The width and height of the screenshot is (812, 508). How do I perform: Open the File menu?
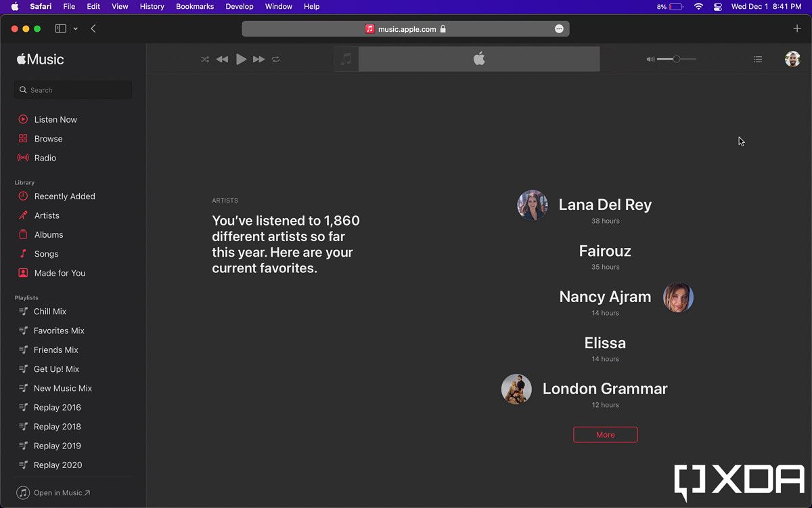coord(69,7)
